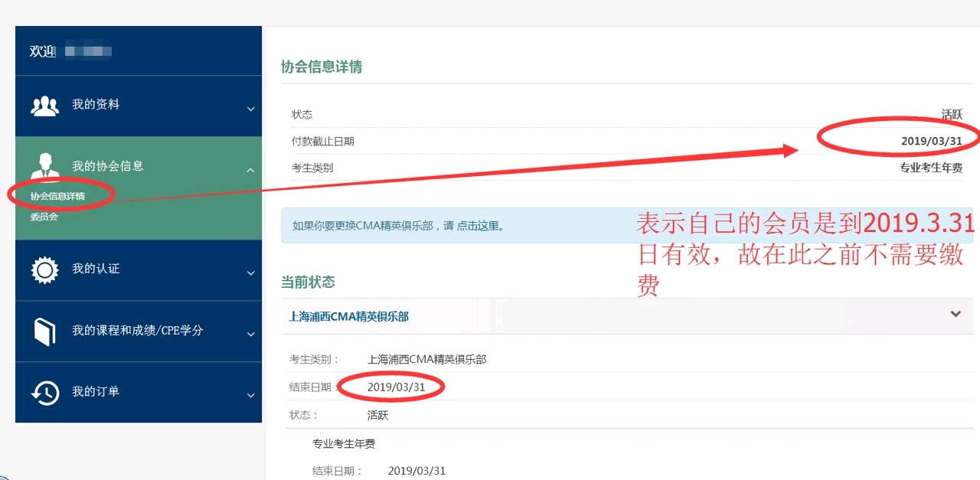The width and height of the screenshot is (980, 480).
Task: Expand the 我的课程和成绩/CPE学分 chevron
Action: coord(250,335)
